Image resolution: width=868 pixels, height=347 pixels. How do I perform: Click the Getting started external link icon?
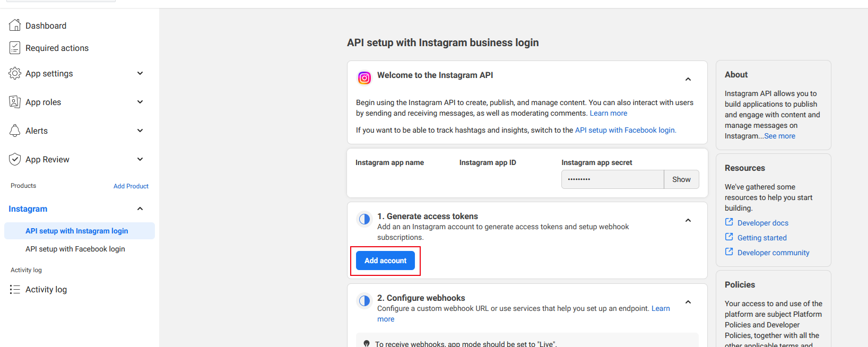[729, 237]
